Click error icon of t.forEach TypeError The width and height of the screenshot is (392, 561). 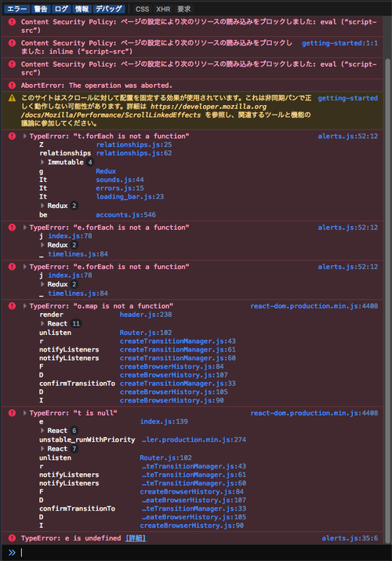tap(12, 136)
